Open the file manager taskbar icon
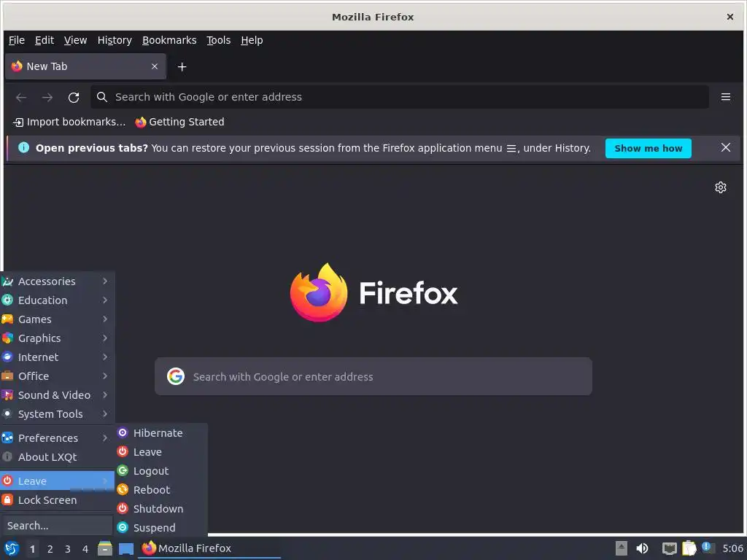This screenshot has width=747, height=560. 105,548
